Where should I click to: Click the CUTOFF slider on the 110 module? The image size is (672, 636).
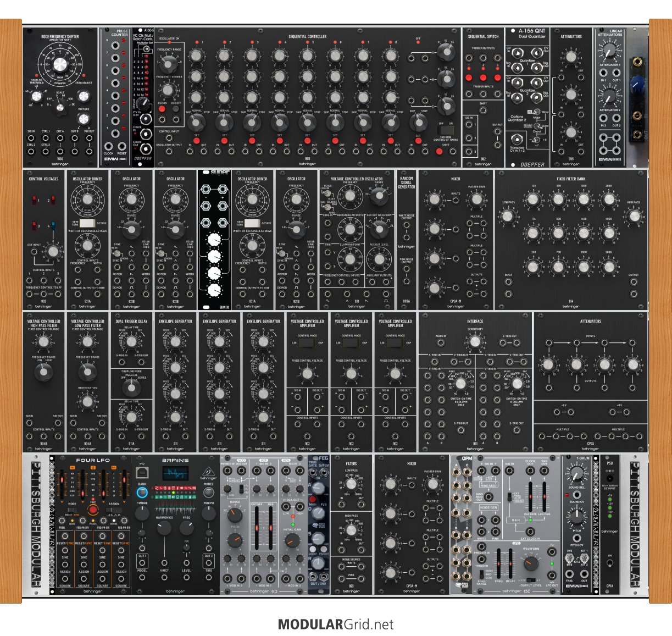click(257, 529)
